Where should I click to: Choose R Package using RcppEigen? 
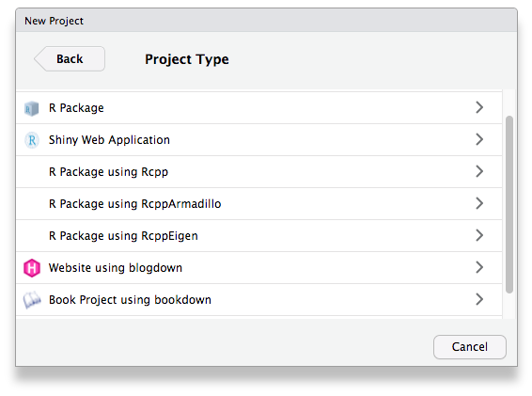258,236
